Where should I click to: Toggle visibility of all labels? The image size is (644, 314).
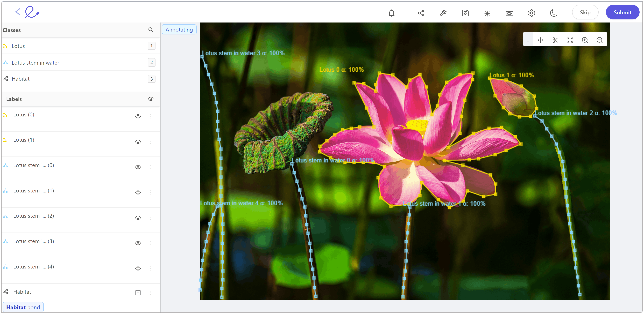151,99
